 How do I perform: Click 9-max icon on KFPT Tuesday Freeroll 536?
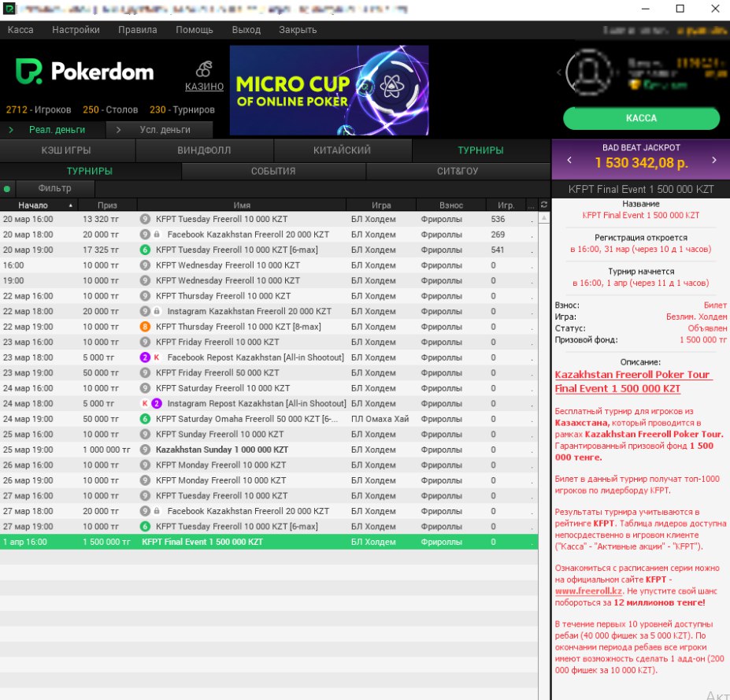point(145,219)
